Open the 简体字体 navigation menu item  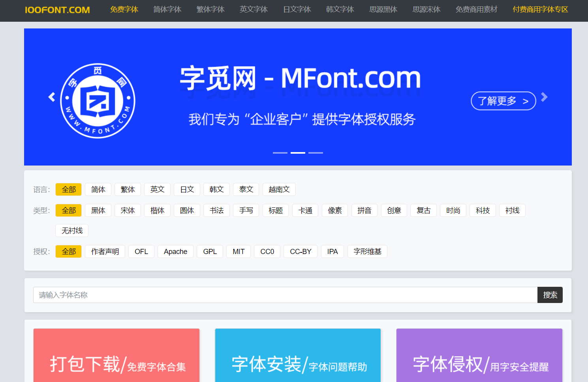[167, 9]
